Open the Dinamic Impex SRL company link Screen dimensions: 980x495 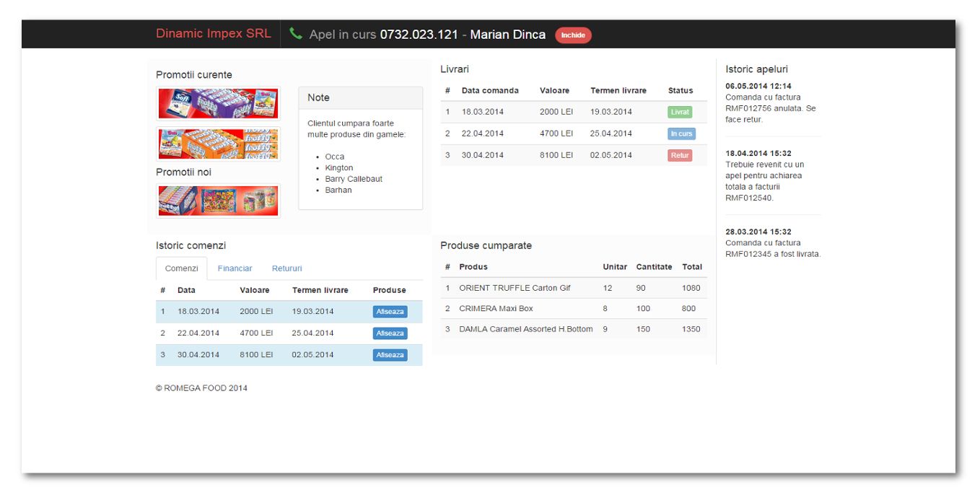[214, 33]
